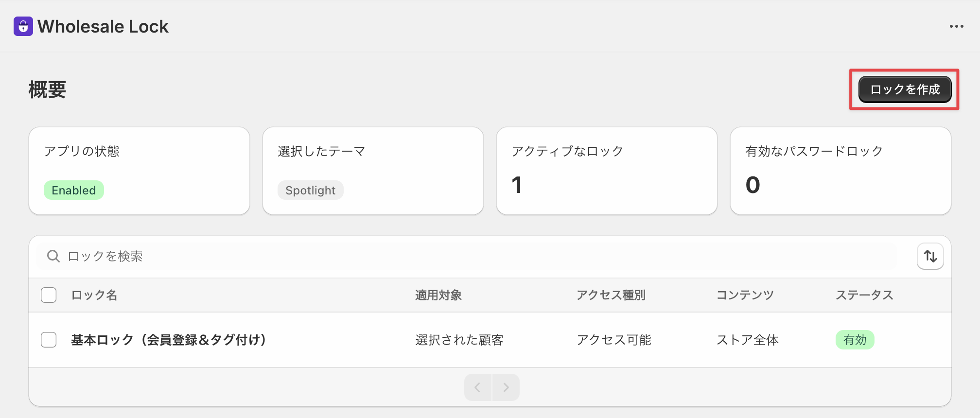Image resolution: width=980 pixels, height=418 pixels.
Task: Check the select-all checkbox in table header
Action: point(49,295)
